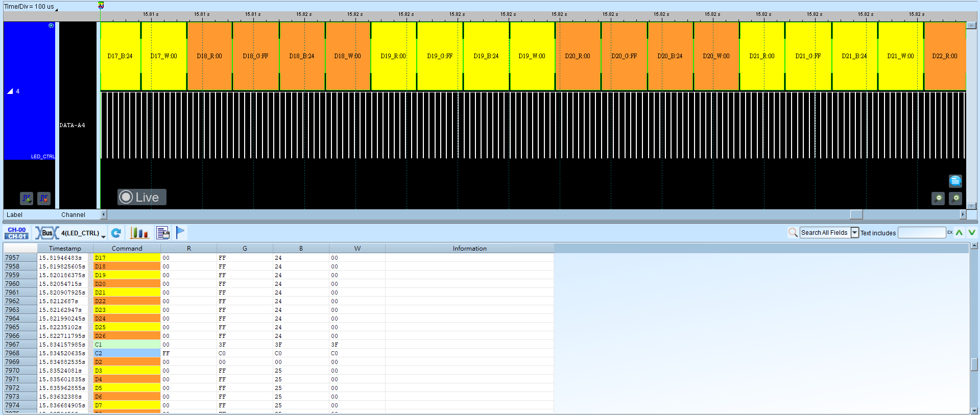Viewport: 980px width, 415px height.
Task: Click the magnifier search icon
Action: (x=793, y=233)
